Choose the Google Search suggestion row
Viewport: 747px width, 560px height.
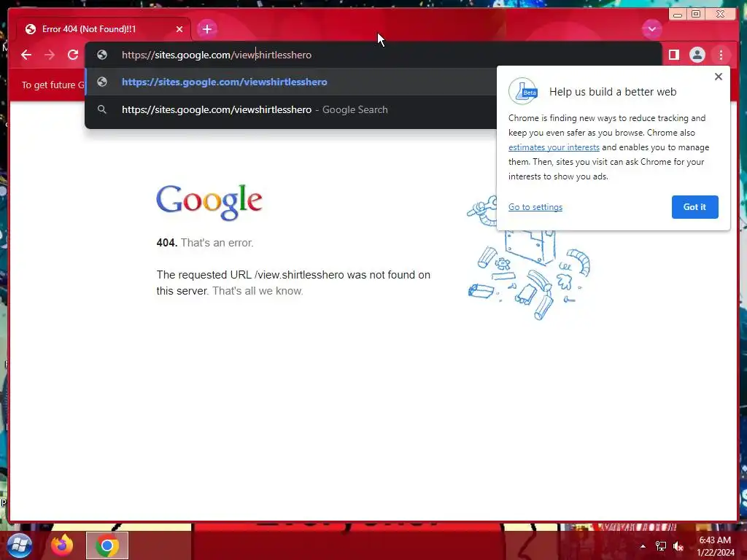[x=290, y=109]
